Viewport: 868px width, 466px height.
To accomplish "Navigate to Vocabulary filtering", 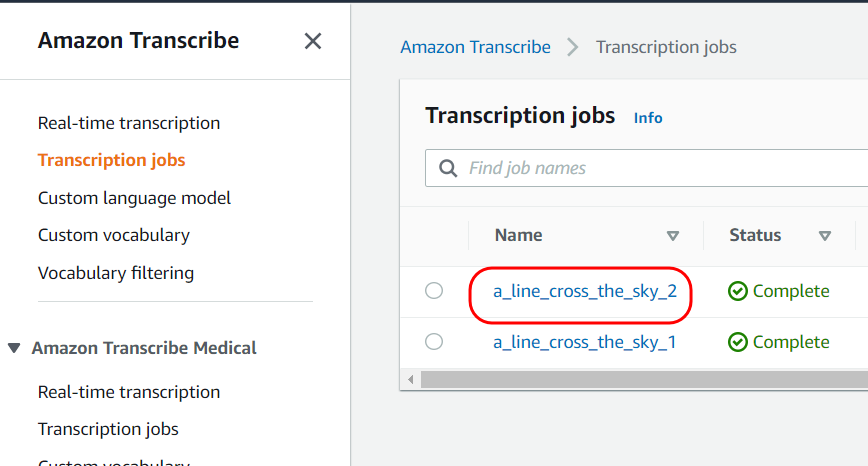I will pyautogui.click(x=116, y=273).
